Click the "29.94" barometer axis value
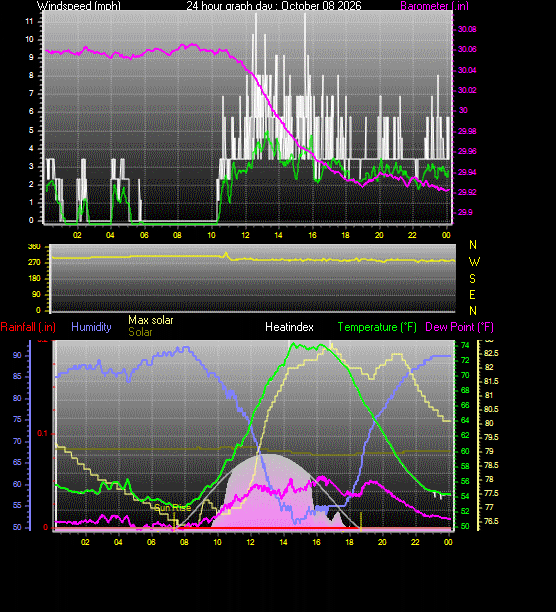The height and width of the screenshot is (612, 556). (467, 172)
